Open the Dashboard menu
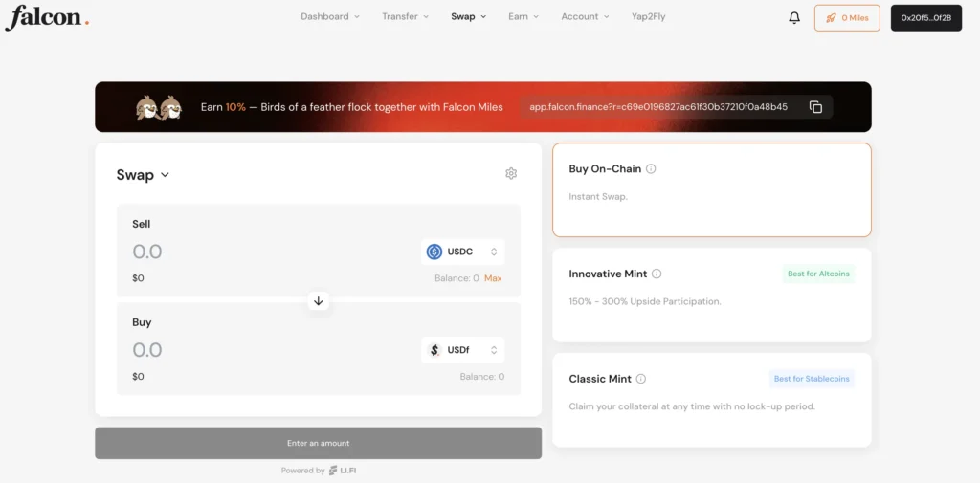 (x=330, y=17)
